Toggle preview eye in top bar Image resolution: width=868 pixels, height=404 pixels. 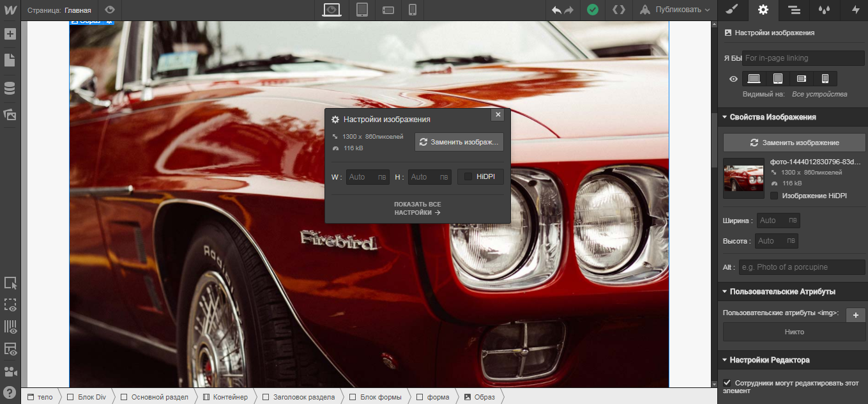[110, 10]
